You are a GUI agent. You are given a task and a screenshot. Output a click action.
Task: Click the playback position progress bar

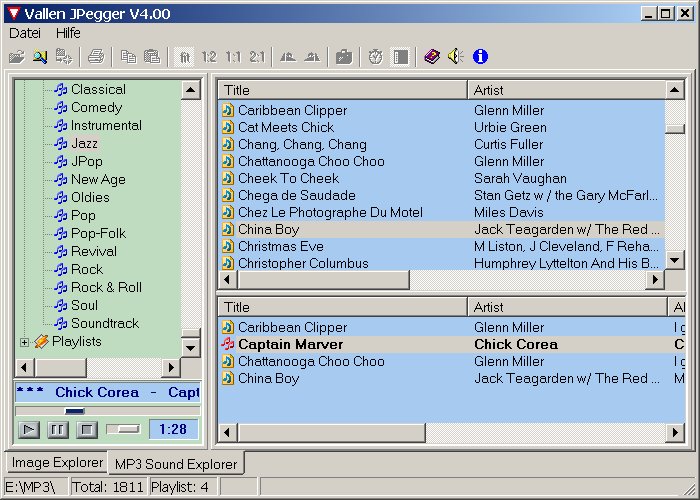[108, 411]
